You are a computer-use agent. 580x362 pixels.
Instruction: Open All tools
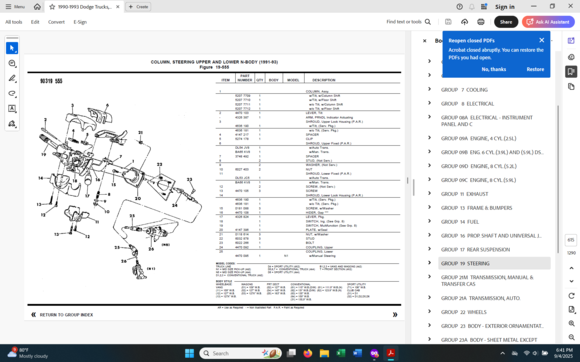tap(14, 22)
